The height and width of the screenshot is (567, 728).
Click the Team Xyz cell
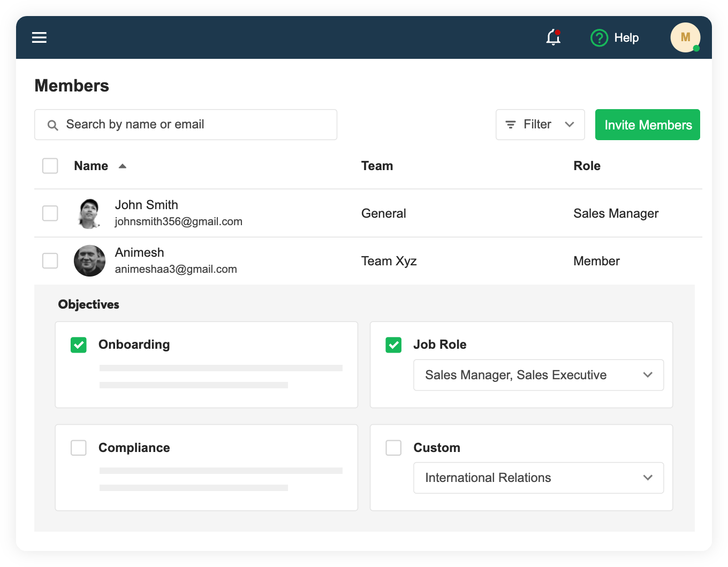coord(389,261)
